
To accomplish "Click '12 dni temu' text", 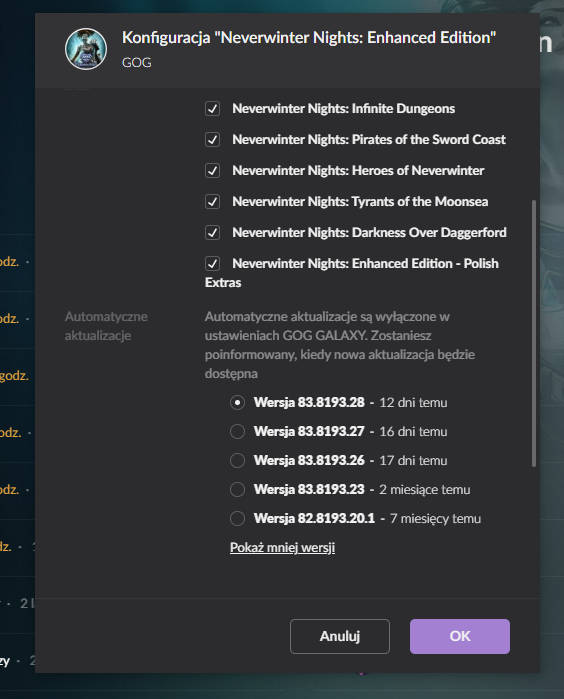I will [413, 403].
